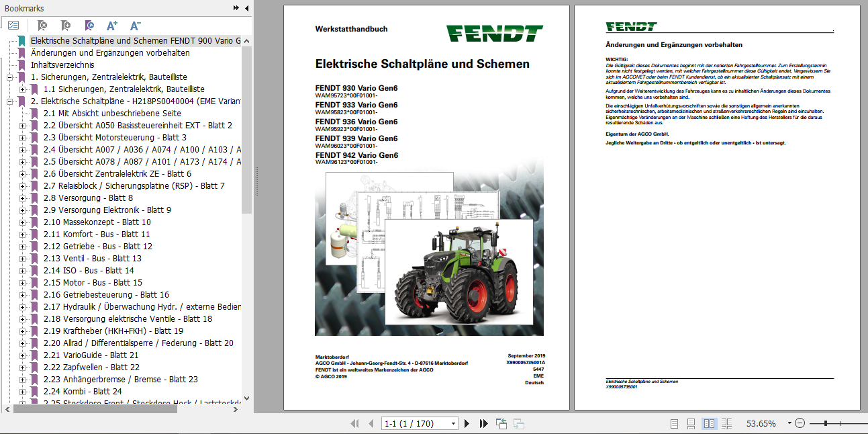Viewport: 868px width, 434px height.
Task: Select 2.12 Getriebe - Bus - Blatt 12
Action: [x=98, y=247]
